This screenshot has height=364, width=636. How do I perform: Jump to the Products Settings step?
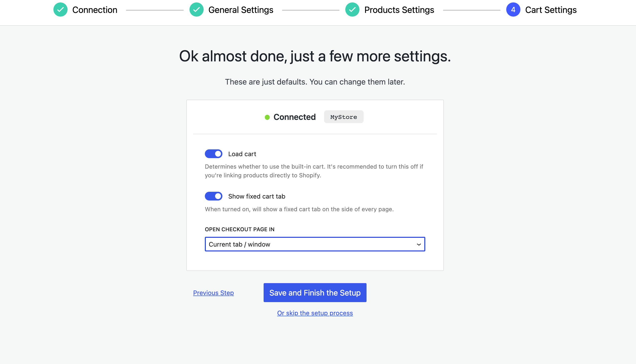399,10
